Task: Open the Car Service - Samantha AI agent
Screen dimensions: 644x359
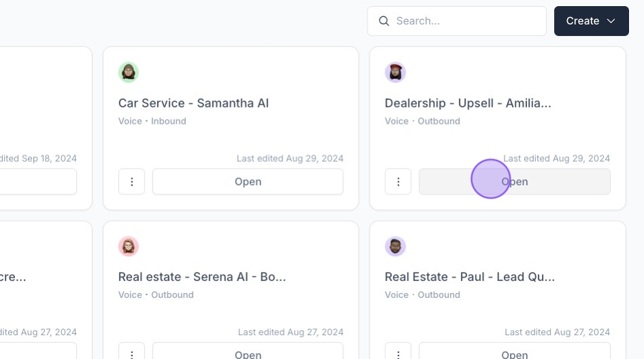Action: pos(248,182)
